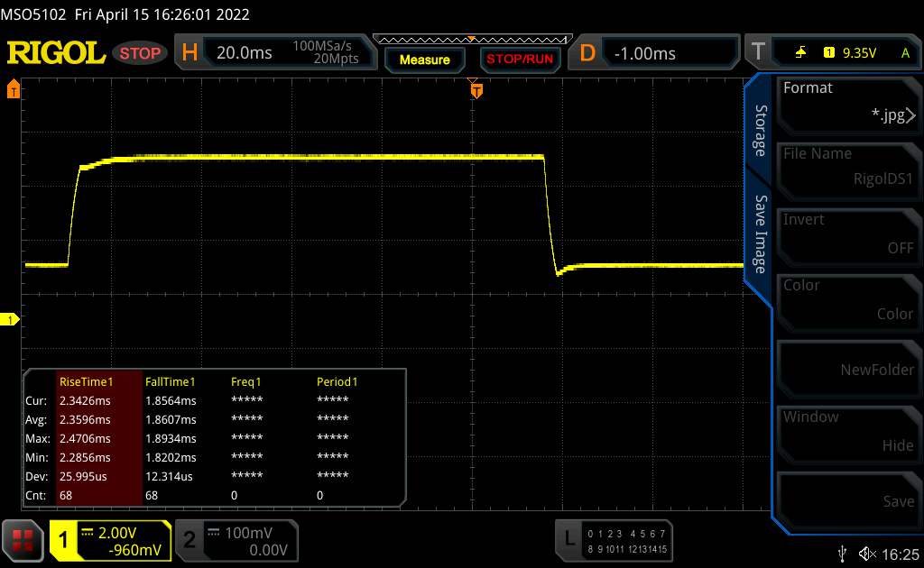Click the RiseTime1 Max value 2.4706ms
924x568 pixels.
click(x=85, y=438)
